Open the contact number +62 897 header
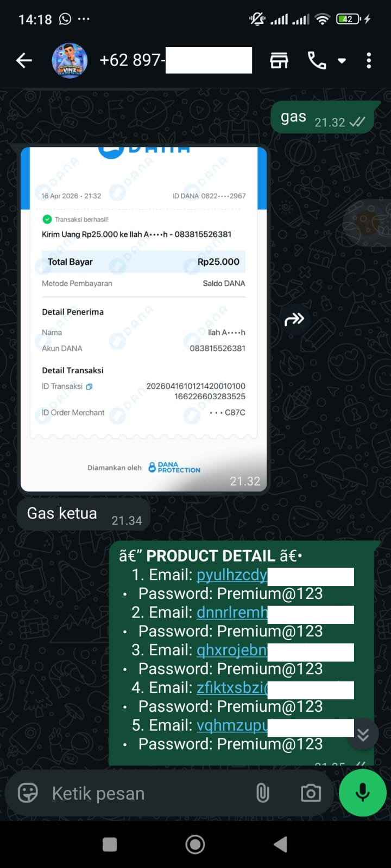391x868 pixels. (x=175, y=60)
